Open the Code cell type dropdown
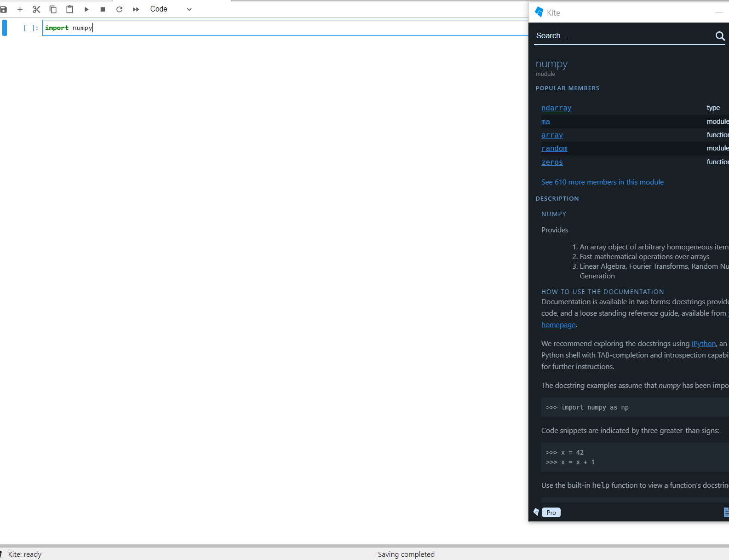 pos(171,9)
